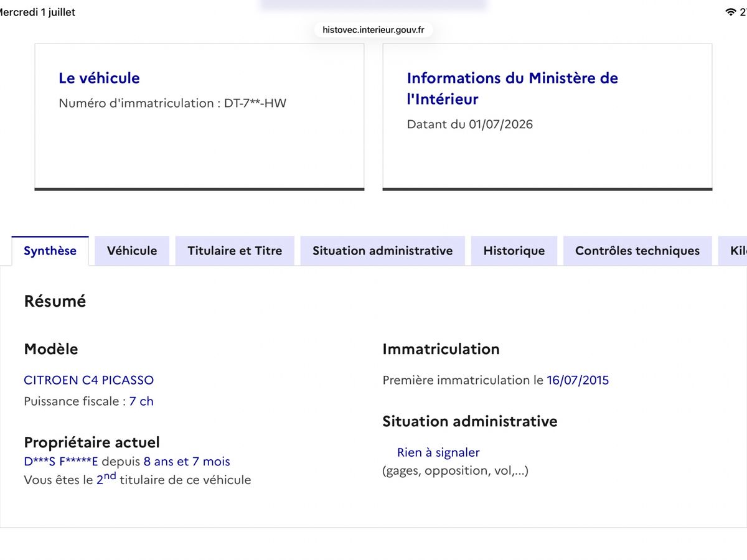Tap the histovec.interieur.gouv.fr address pill
747x560 pixels.
coord(374,29)
